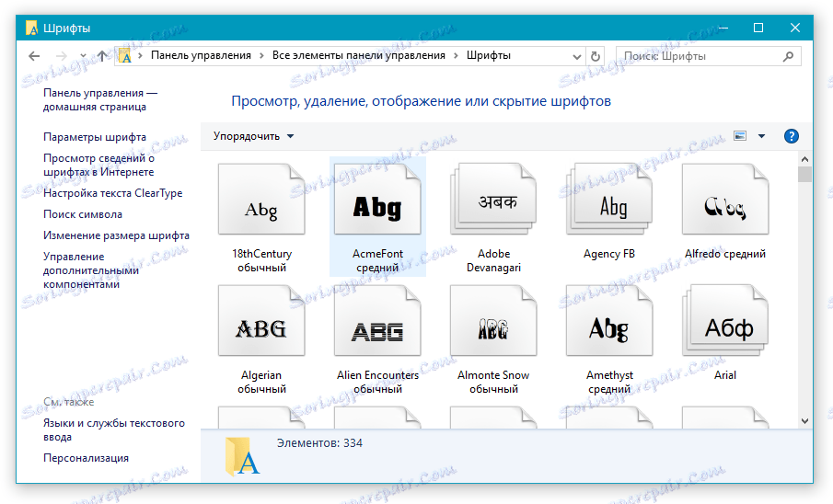Select the 18thCentury обычный font
833x504 pixels.
coord(261,217)
